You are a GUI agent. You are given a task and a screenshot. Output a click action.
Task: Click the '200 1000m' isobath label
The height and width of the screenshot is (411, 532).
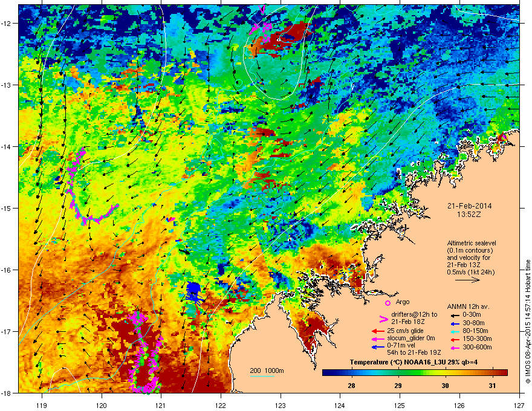[267, 371]
